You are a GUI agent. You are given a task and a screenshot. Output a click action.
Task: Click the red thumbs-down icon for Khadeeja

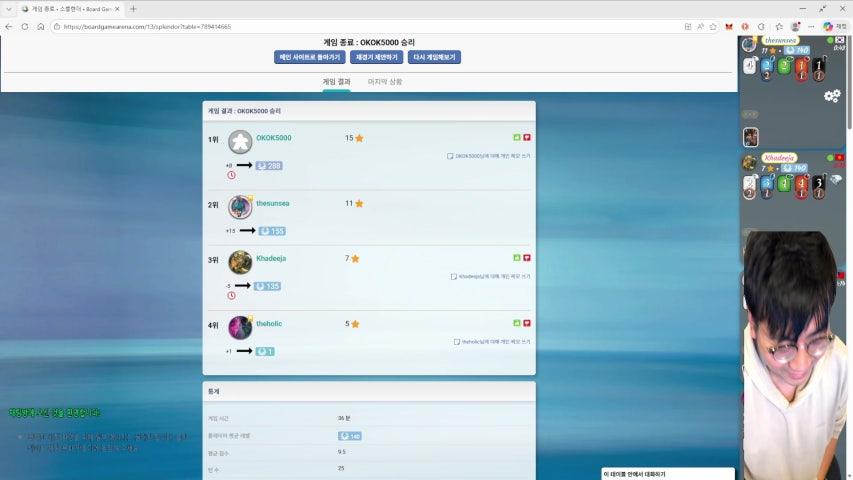pos(527,257)
